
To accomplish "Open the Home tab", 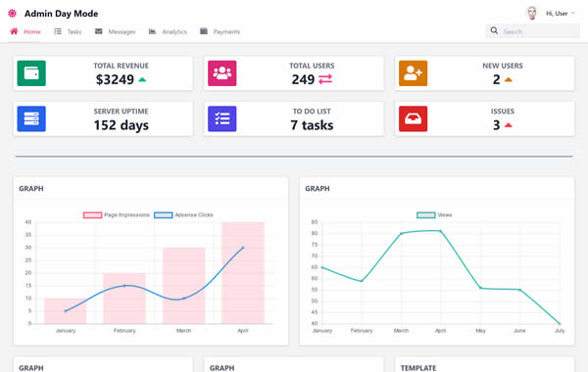I will (25, 32).
